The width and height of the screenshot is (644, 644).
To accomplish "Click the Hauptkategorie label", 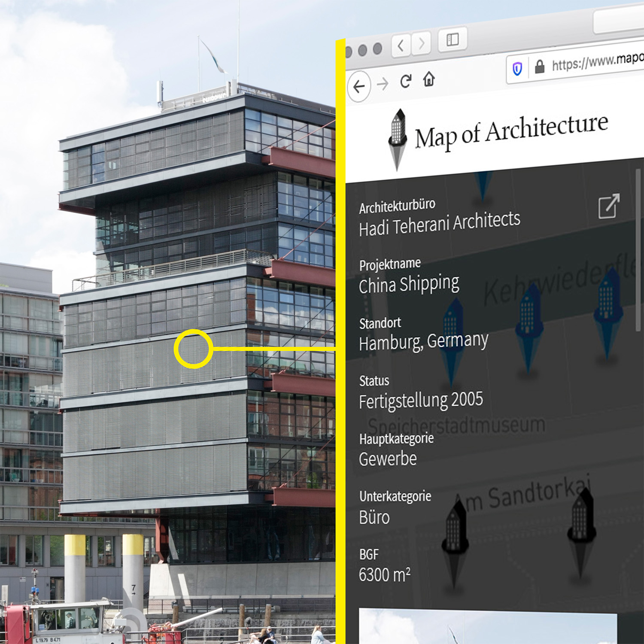I will click(396, 439).
